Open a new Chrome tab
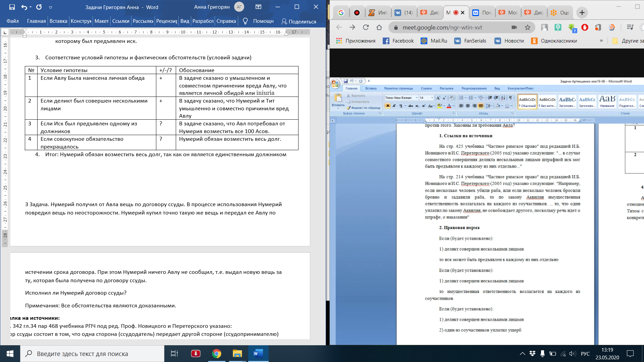 [x=582, y=12]
